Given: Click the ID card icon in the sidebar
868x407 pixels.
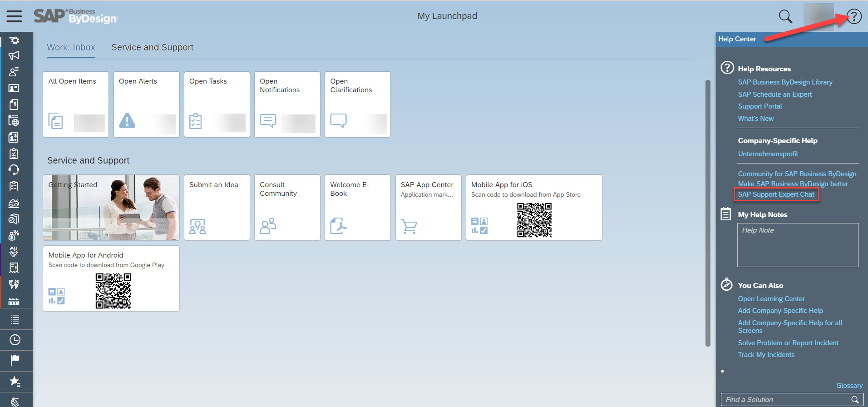Looking at the screenshot, I should (x=14, y=88).
